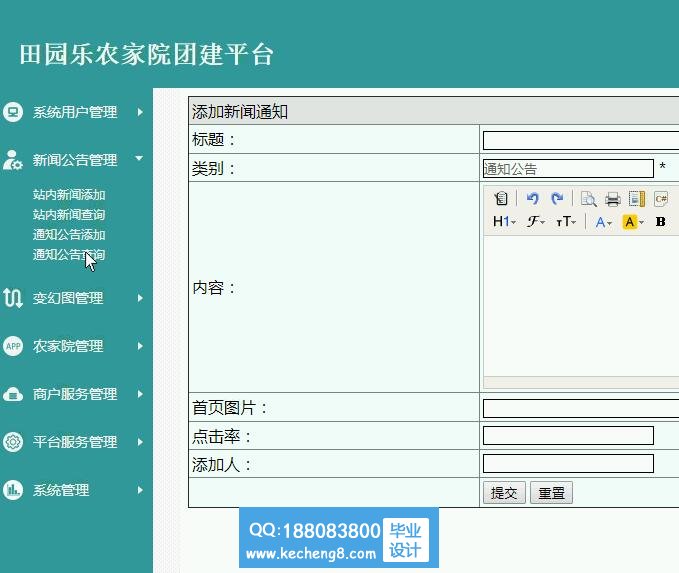
Task: Focus the 首页图片 input field
Action: [x=581, y=408]
